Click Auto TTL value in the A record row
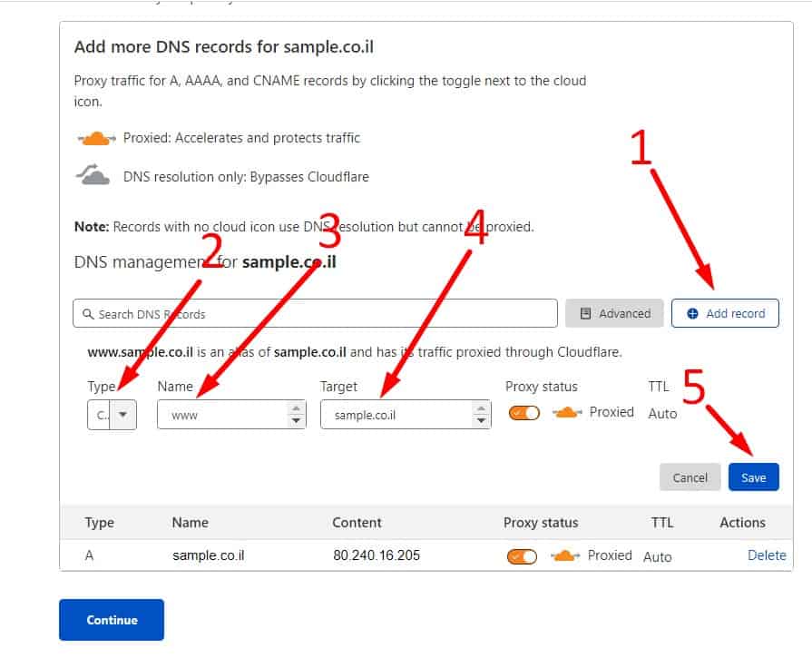812x668 pixels. pos(657,557)
